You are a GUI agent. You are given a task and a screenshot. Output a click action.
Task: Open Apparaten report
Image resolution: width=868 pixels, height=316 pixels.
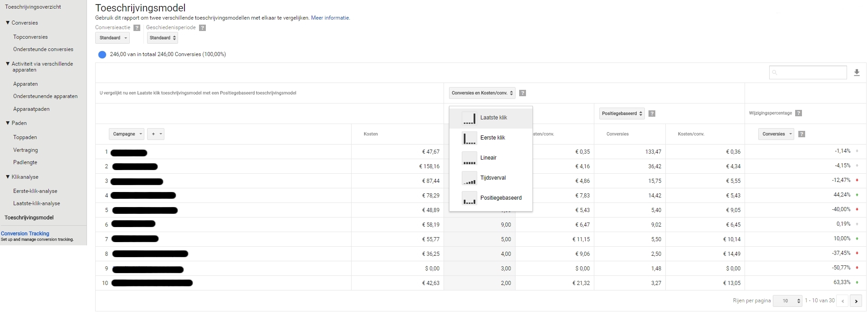(26, 84)
